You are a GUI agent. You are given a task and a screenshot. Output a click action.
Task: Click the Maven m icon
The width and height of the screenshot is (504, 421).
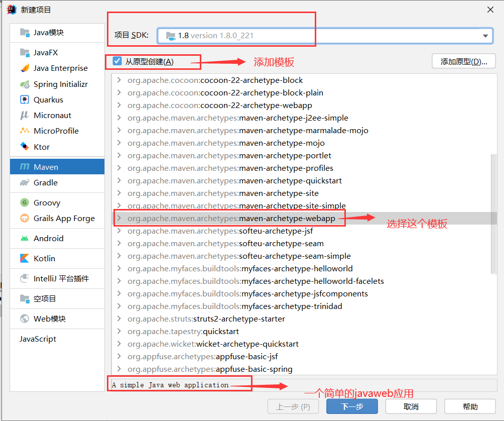click(x=25, y=167)
